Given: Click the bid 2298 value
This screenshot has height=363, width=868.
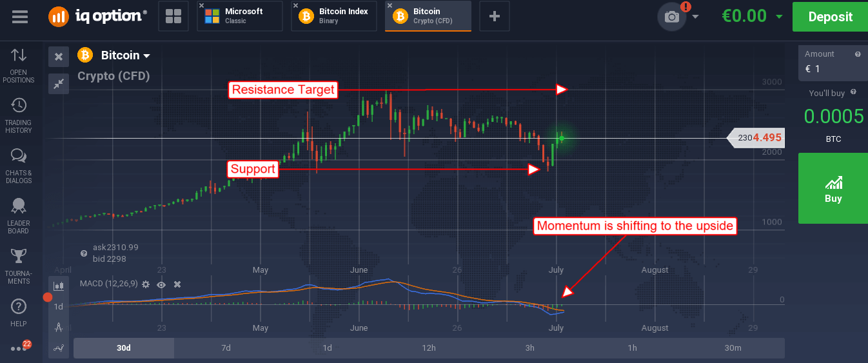Looking at the screenshot, I should coord(109,259).
